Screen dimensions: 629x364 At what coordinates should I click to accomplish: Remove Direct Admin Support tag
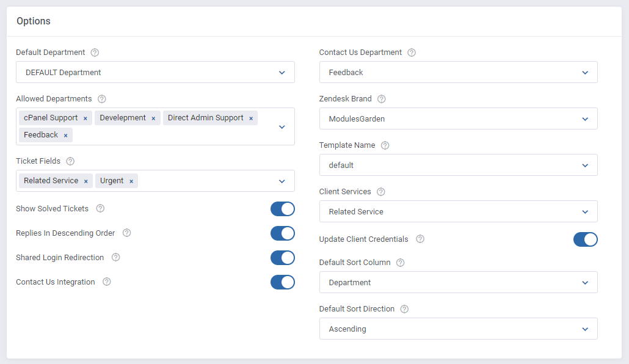click(x=251, y=118)
